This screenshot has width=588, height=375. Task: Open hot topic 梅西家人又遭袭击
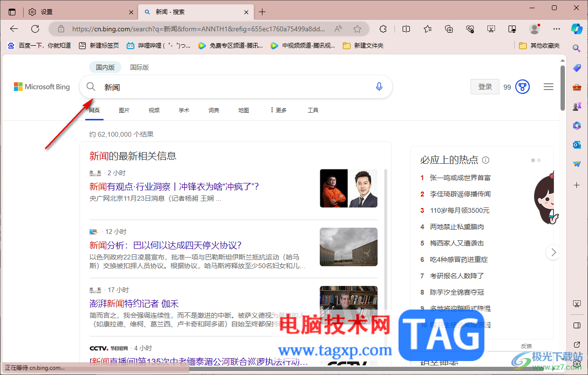tap(457, 243)
